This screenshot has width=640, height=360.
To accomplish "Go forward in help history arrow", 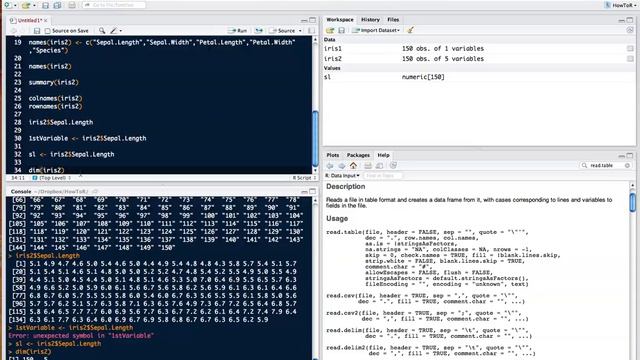I will point(342,166).
